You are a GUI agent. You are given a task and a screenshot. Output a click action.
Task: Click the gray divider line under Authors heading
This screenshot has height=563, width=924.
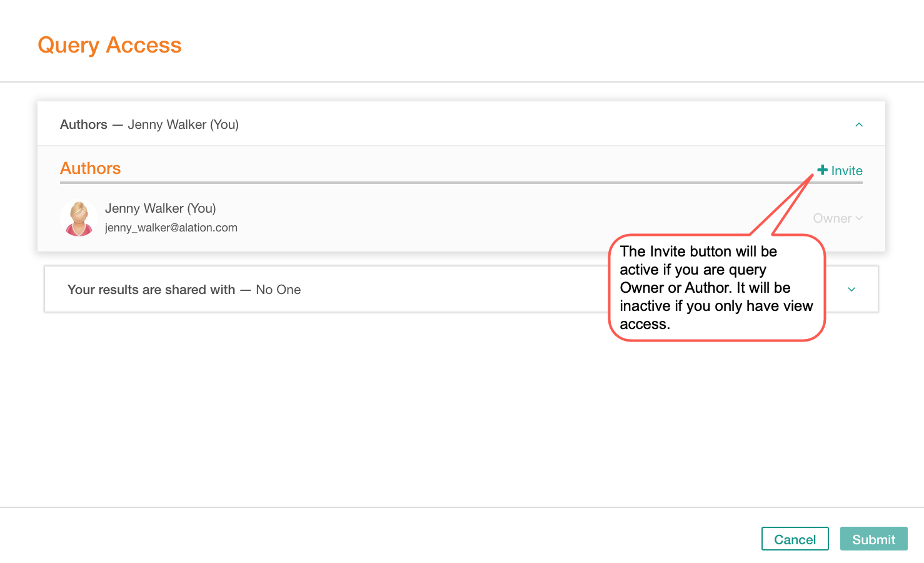(461, 183)
